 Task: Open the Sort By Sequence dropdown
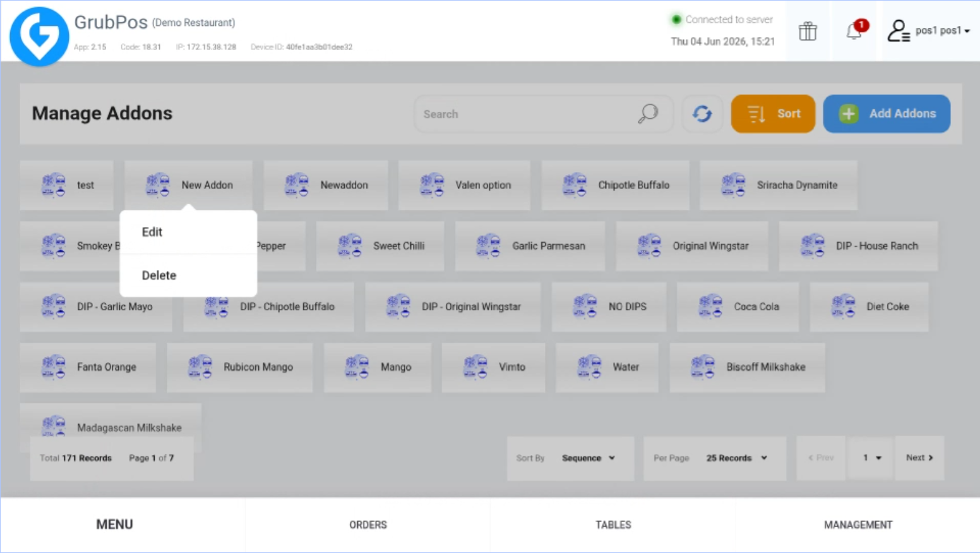pos(588,458)
